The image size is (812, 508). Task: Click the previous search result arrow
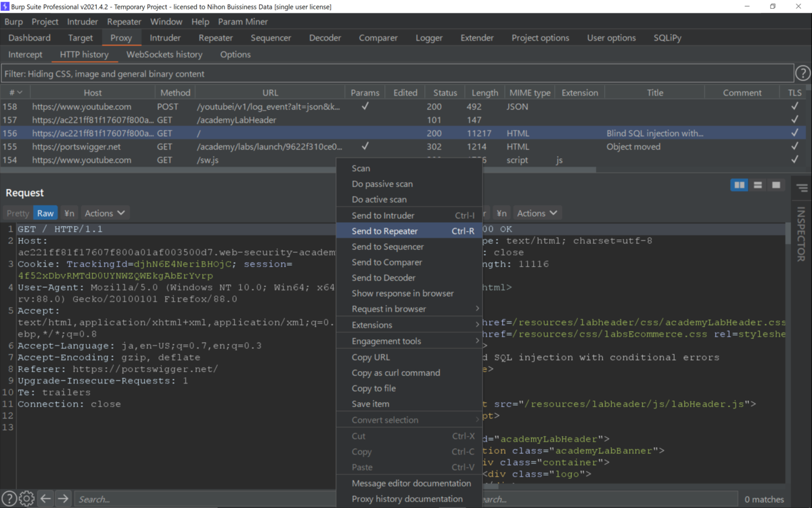(45, 498)
